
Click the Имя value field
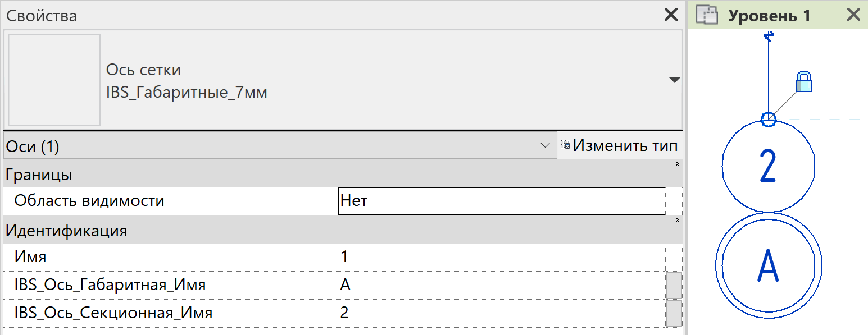click(502, 257)
